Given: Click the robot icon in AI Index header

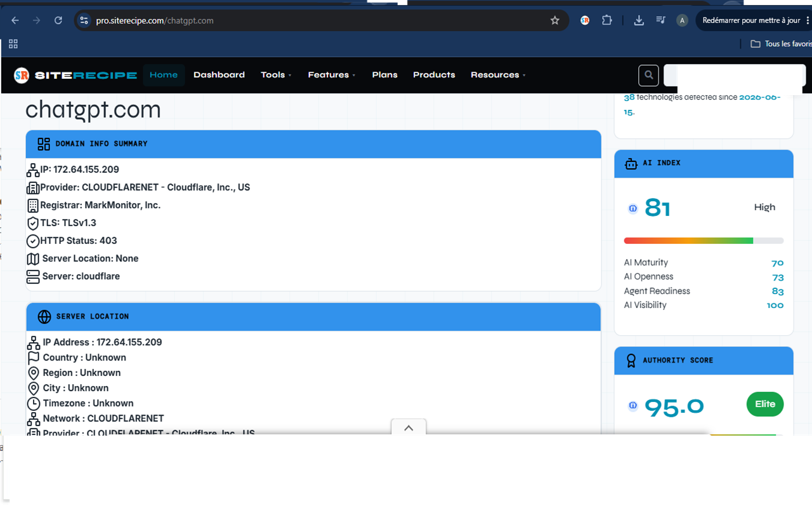Looking at the screenshot, I should point(631,164).
